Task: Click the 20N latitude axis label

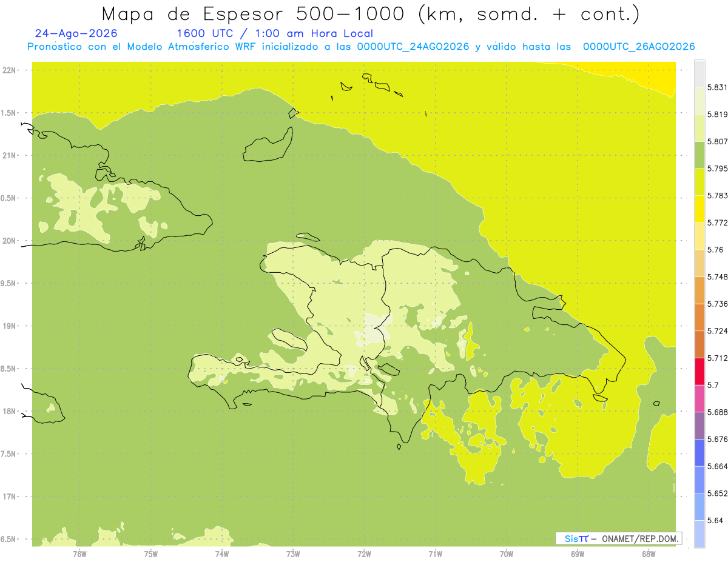Action: tap(10, 241)
